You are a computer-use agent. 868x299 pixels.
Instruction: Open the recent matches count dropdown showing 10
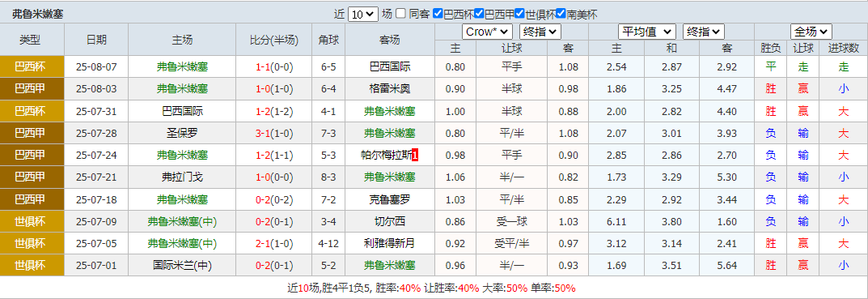coord(363,14)
